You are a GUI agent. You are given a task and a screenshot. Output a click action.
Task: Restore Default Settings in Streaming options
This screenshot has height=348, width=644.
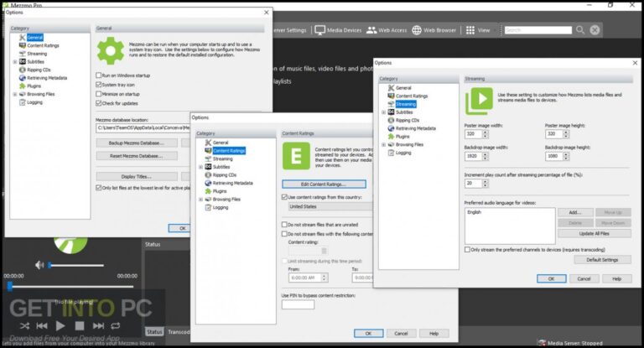(x=602, y=260)
